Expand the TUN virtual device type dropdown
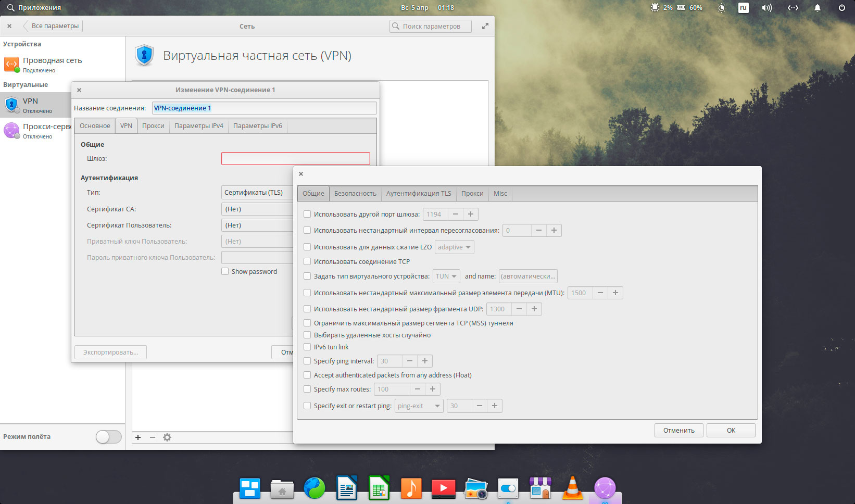The height and width of the screenshot is (504, 855). pyautogui.click(x=446, y=276)
